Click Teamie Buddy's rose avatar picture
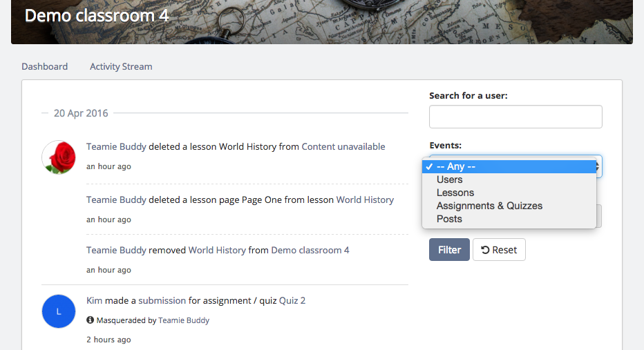 click(59, 157)
